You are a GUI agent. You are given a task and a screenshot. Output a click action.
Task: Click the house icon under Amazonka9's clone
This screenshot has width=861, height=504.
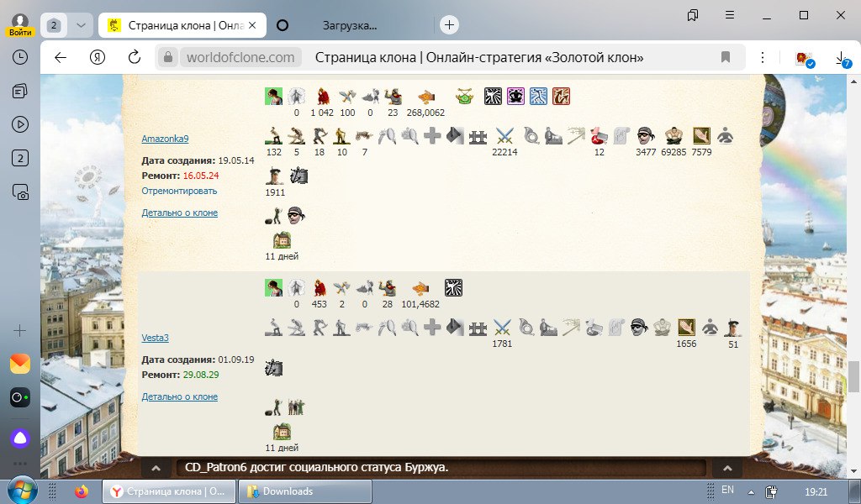point(282,239)
